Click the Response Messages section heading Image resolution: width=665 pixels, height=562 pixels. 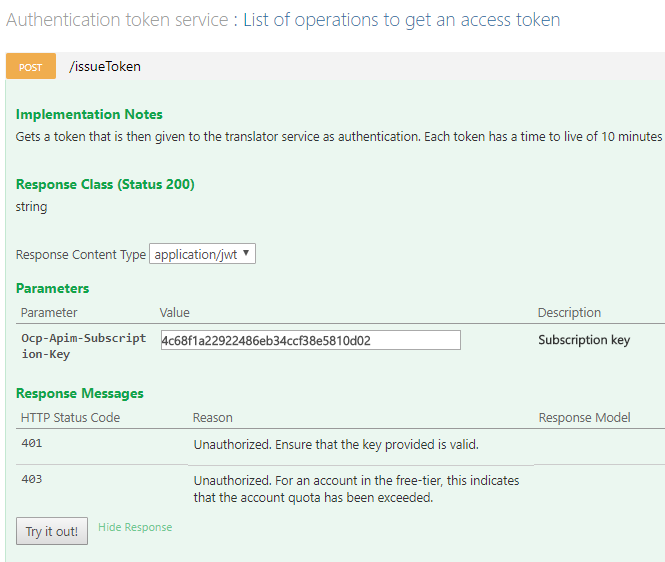click(80, 393)
